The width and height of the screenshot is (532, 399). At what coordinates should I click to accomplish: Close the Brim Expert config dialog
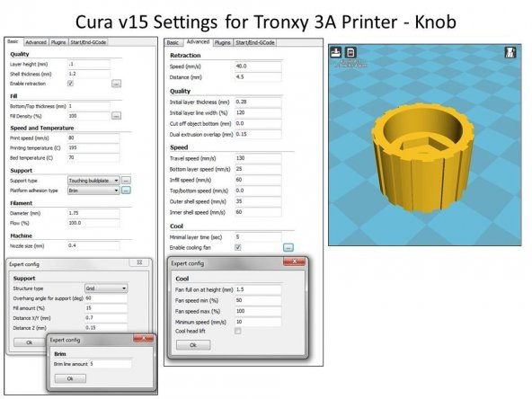[144, 339]
